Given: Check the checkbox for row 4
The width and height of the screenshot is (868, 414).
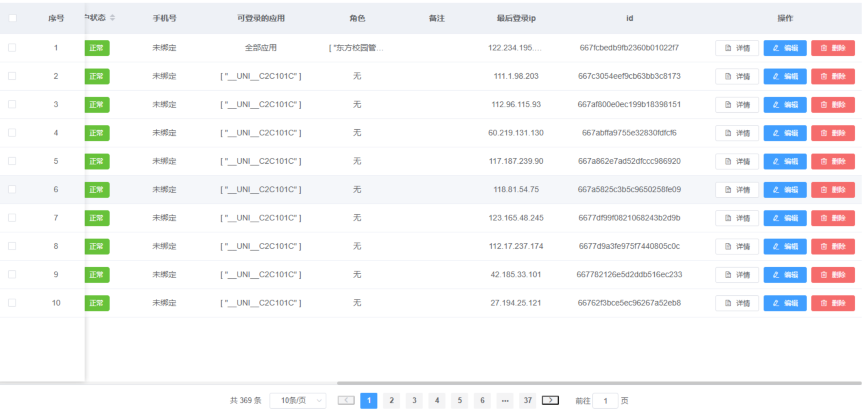Looking at the screenshot, I should pyautogui.click(x=12, y=133).
